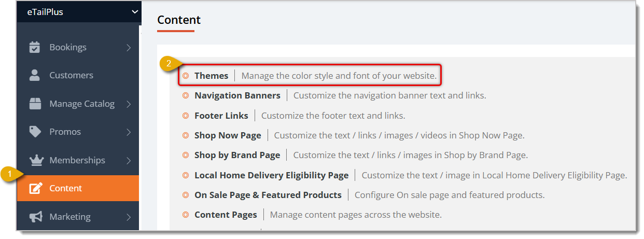Viewport: 644px width, 239px height.
Task: Click 'videos in Shop Now Page' description
Action: coord(399,135)
